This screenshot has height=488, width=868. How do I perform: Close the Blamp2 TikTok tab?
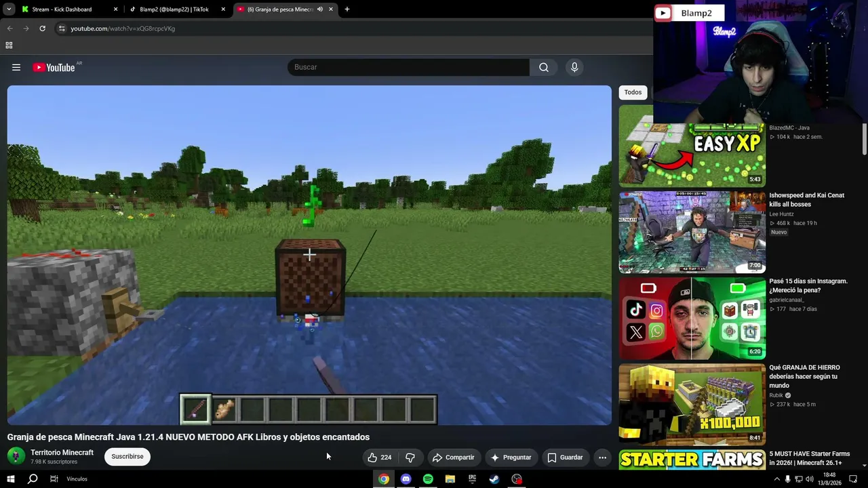pyautogui.click(x=223, y=9)
